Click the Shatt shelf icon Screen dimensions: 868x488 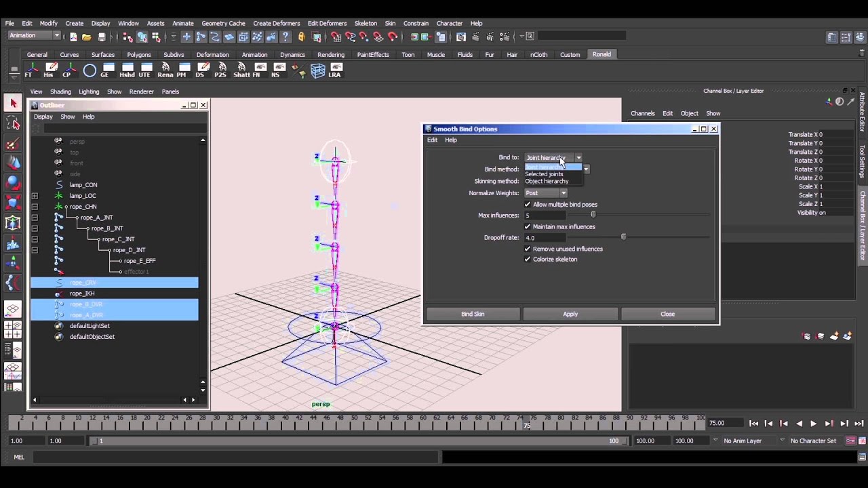click(241, 70)
